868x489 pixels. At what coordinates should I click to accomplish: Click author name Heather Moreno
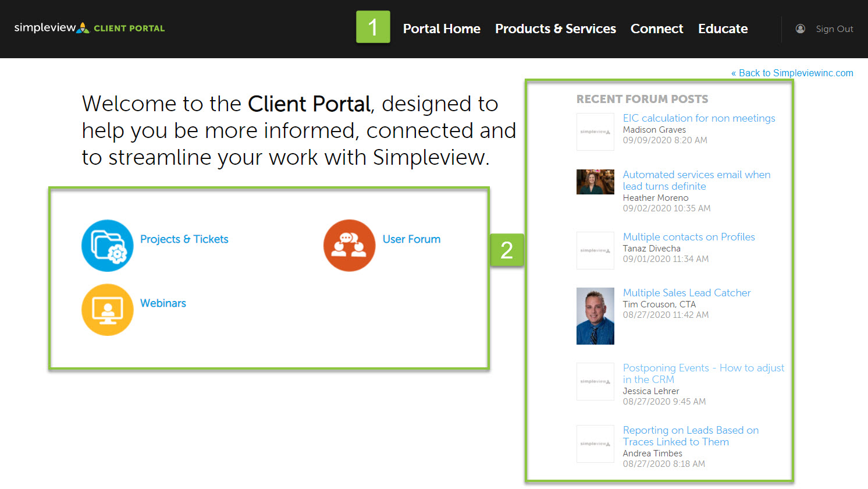point(655,198)
